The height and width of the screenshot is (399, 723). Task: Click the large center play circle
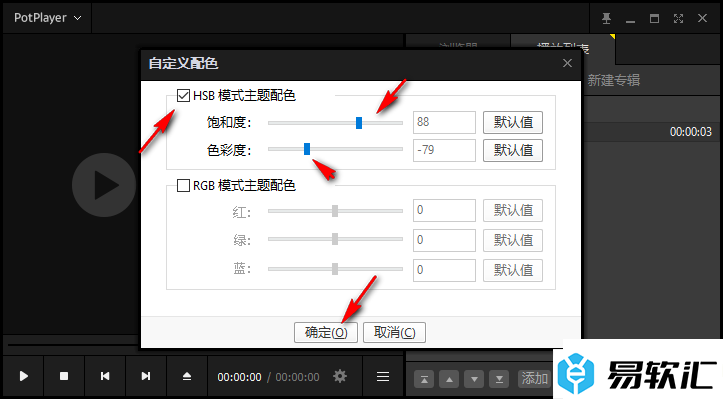(104, 185)
